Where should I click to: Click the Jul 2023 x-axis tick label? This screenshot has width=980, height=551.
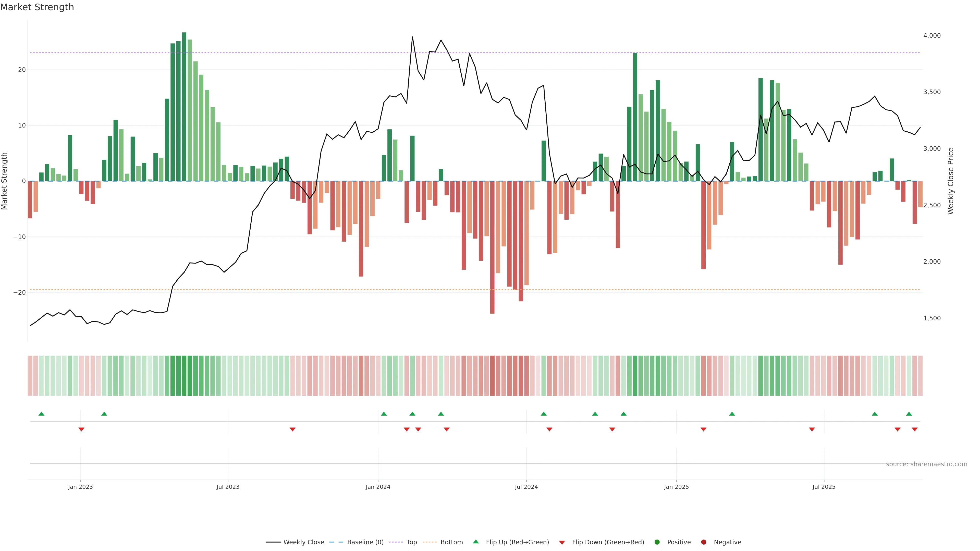pyautogui.click(x=228, y=487)
